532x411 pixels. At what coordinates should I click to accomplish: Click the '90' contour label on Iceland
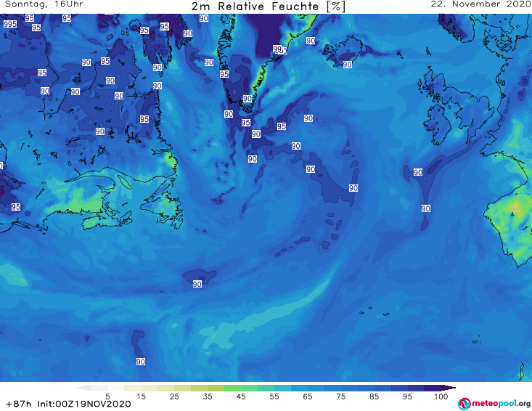347,65
